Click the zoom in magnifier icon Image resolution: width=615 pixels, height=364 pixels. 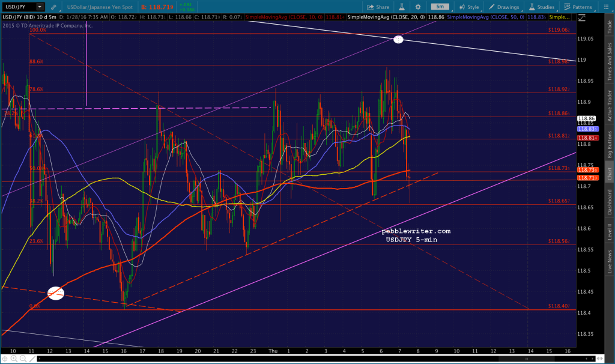pyautogui.click(x=14, y=359)
